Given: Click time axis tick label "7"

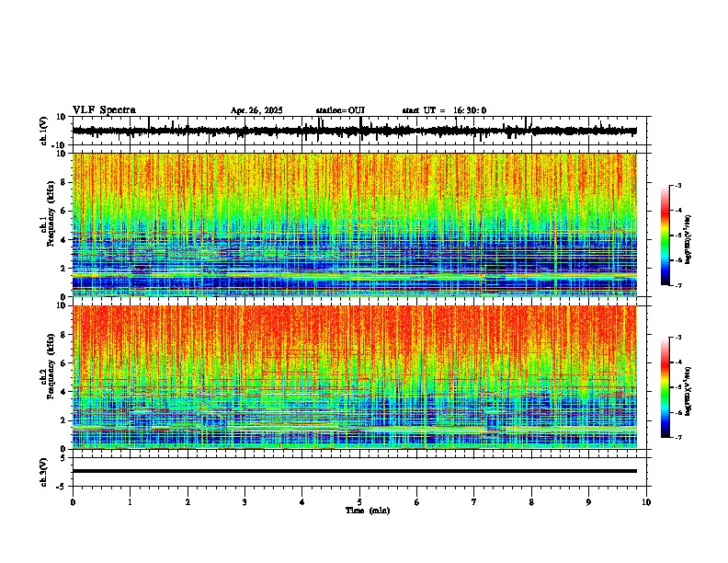Looking at the screenshot, I should tap(474, 502).
